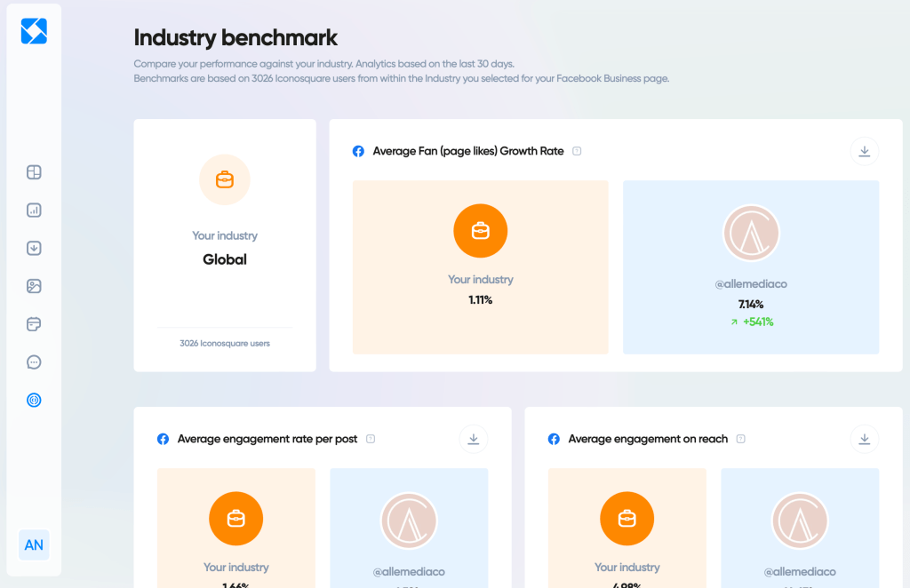Click info icon beside Average engagement on reach
This screenshot has height=588, width=910.
(740, 439)
